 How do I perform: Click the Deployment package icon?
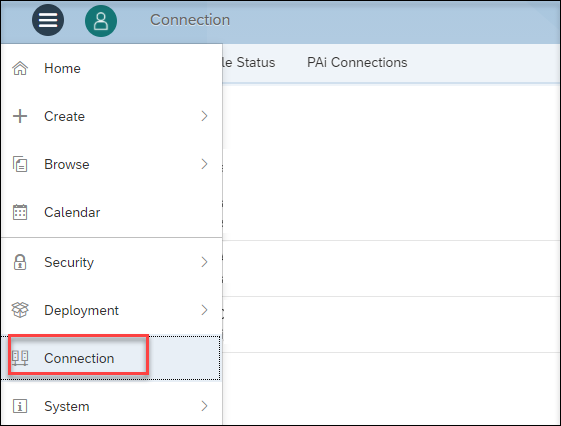point(20,310)
